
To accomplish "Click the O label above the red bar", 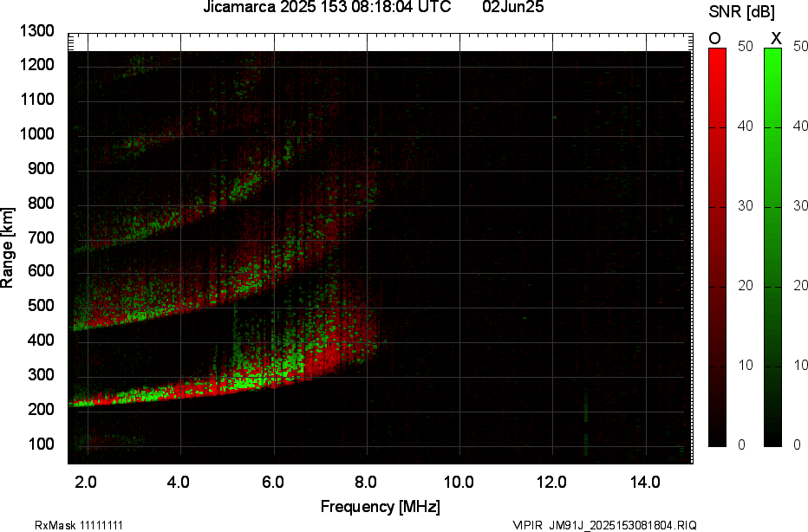I will (714, 39).
